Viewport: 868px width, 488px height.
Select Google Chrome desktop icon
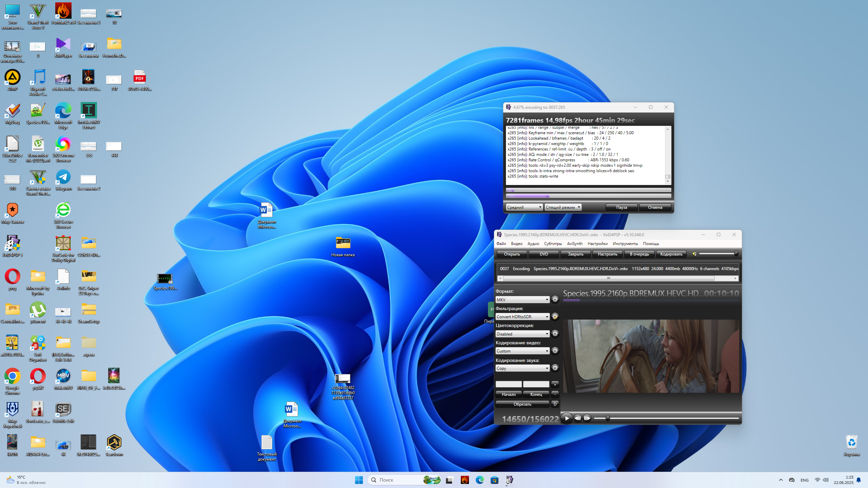pyautogui.click(x=13, y=382)
